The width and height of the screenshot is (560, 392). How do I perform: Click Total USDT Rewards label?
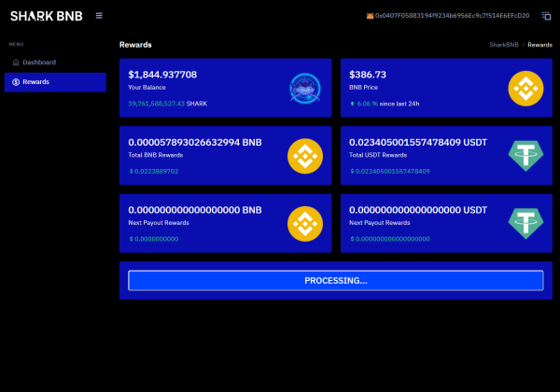(x=378, y=155)
